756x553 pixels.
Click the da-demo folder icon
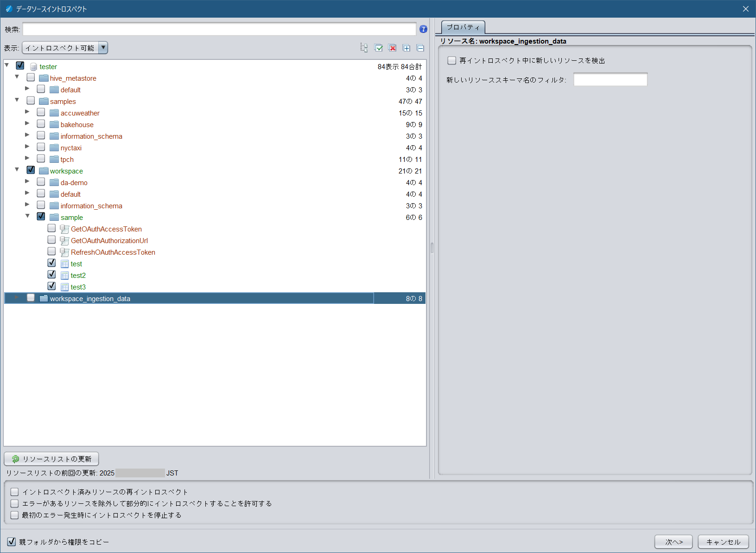54,182
